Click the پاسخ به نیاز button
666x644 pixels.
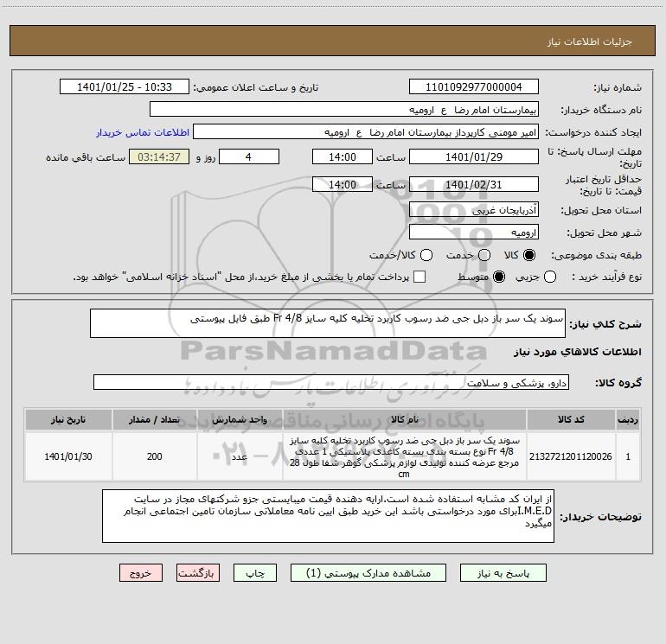coord(503,573)
